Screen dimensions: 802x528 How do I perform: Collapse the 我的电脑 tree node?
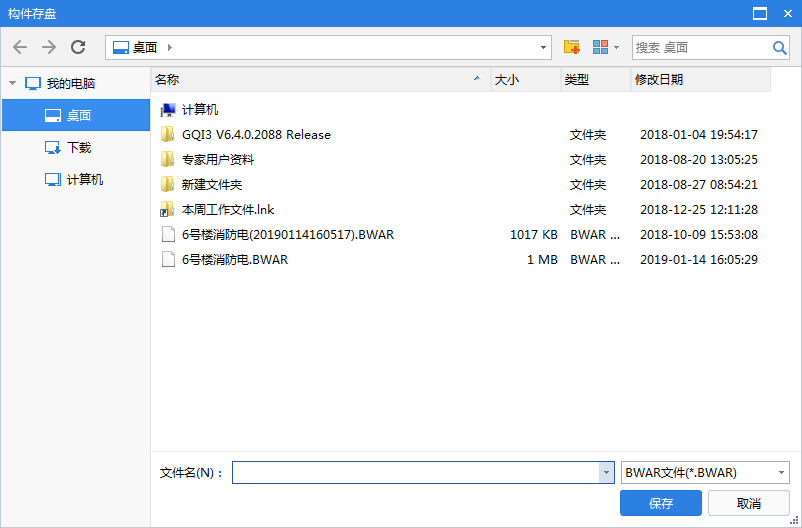12,84
